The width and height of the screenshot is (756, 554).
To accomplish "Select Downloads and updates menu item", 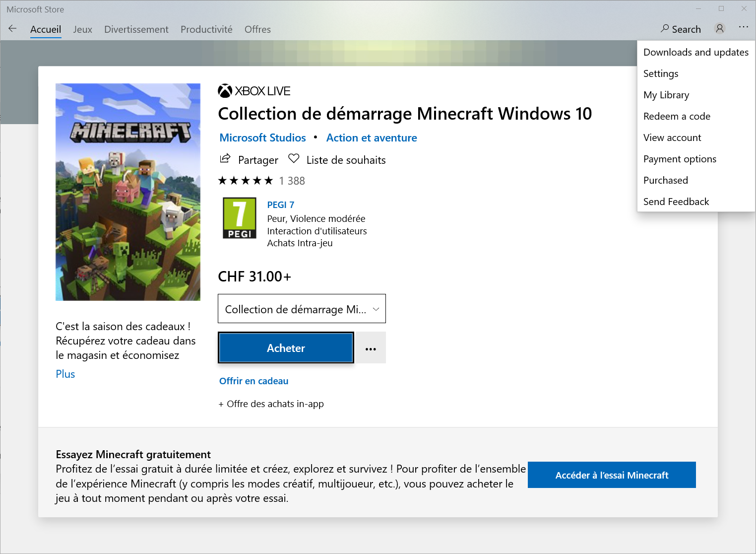I will click(x=696, y=52).
